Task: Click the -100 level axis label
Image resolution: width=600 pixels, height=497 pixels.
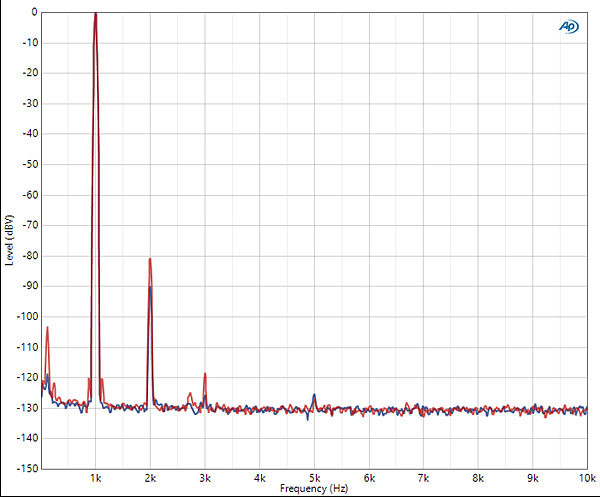Action: (x=28, y=316)
